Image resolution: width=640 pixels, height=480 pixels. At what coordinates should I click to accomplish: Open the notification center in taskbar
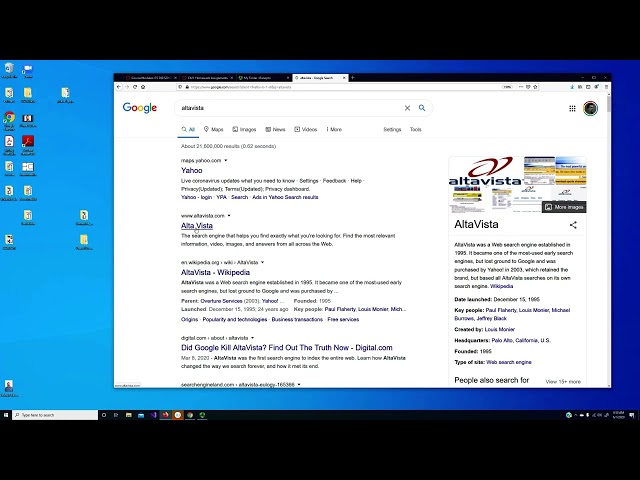[632, 415]
